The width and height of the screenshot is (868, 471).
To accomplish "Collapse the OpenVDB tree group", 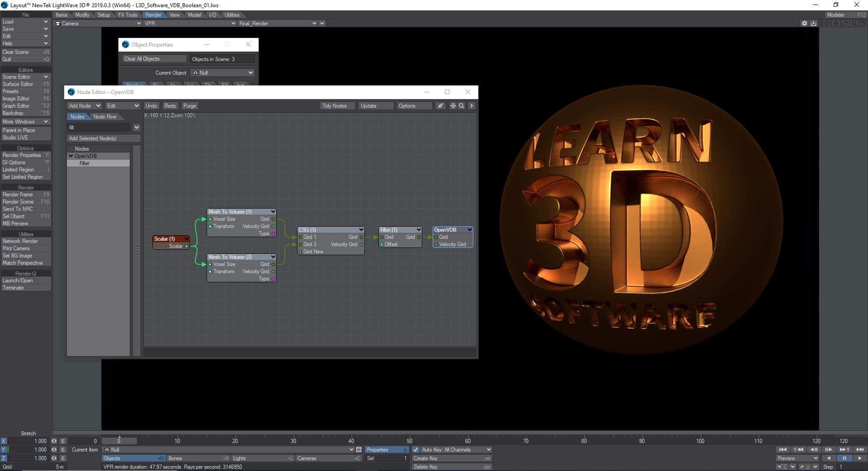I will (x=71, y=156).
